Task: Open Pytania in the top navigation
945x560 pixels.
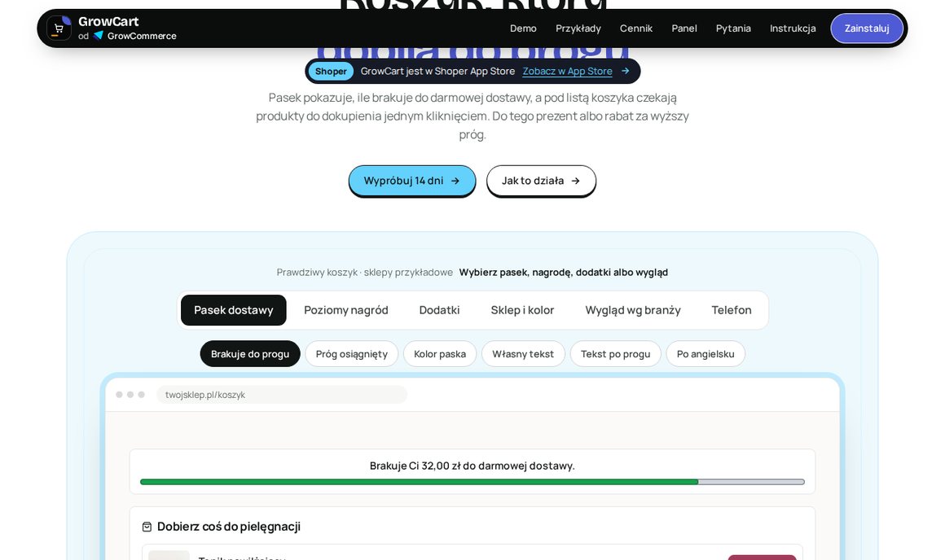Action: tap(733, 28)
